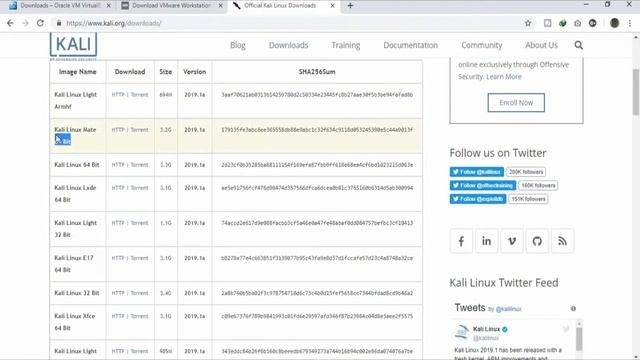The image size is (640, 360).
Task: Click the Twitter feed widget scrollbar
Action: point(579,339)
